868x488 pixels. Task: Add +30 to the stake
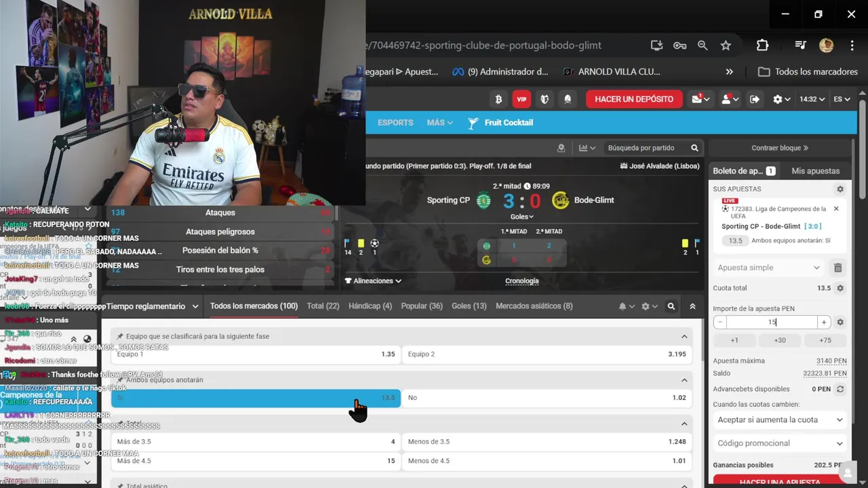(x=780, y=340)
